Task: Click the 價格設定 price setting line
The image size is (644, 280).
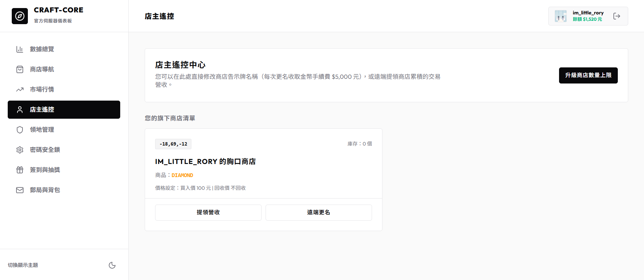Action: 200,188
